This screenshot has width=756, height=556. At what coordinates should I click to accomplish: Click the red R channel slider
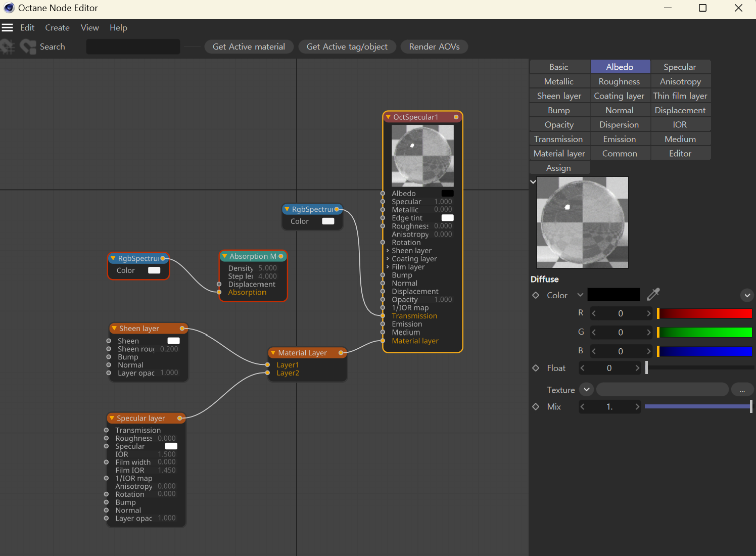pos(704,313)
